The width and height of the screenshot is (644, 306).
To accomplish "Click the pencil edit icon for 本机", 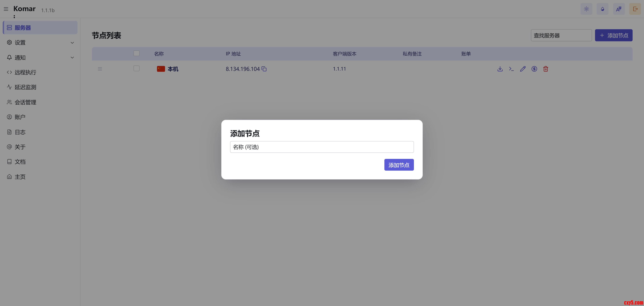I will 523,69.
